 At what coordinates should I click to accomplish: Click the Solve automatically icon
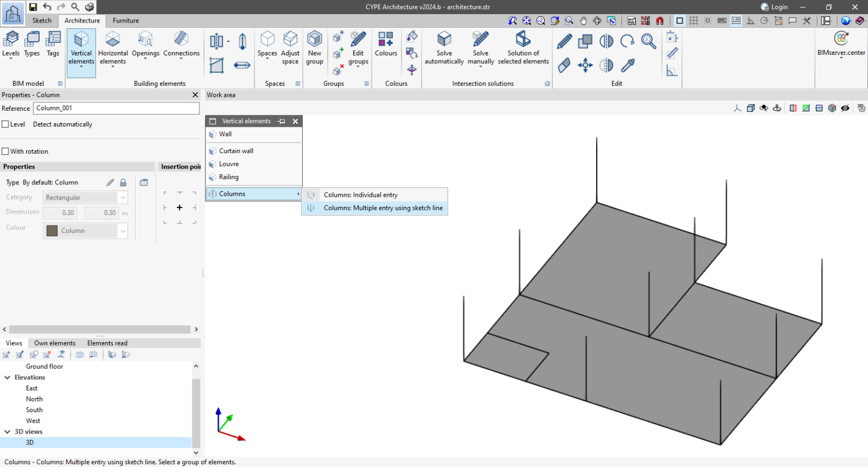pyautogui.click(x=444, y=47)
